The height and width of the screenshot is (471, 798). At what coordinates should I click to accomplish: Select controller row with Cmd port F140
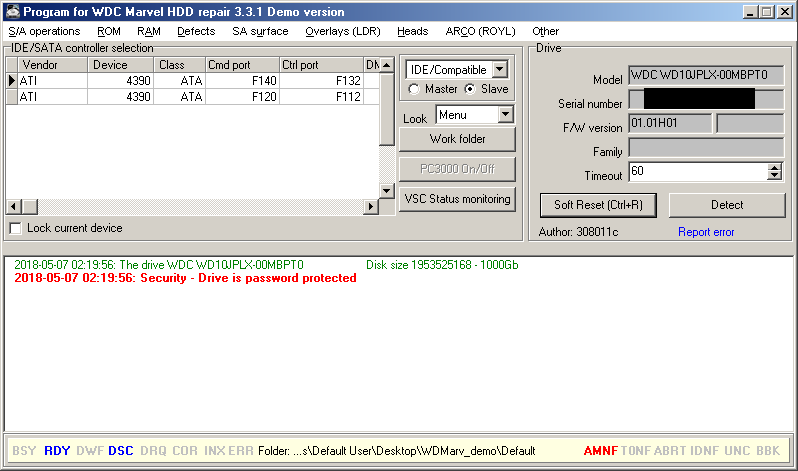point(192,81)
